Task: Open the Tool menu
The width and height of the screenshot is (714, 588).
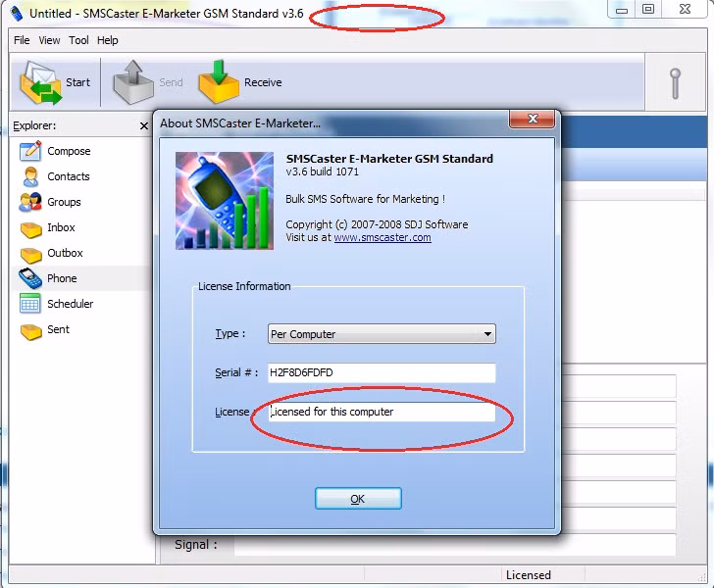Action: point(78,40)
